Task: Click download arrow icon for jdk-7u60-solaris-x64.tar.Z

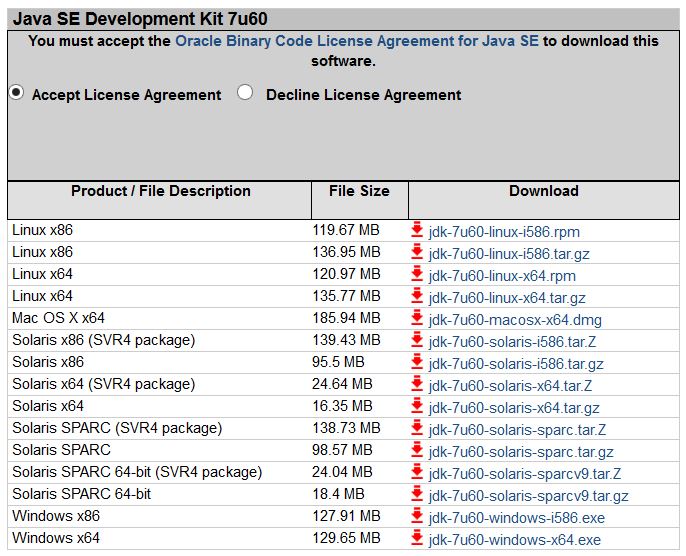Action: click(417, 384)
